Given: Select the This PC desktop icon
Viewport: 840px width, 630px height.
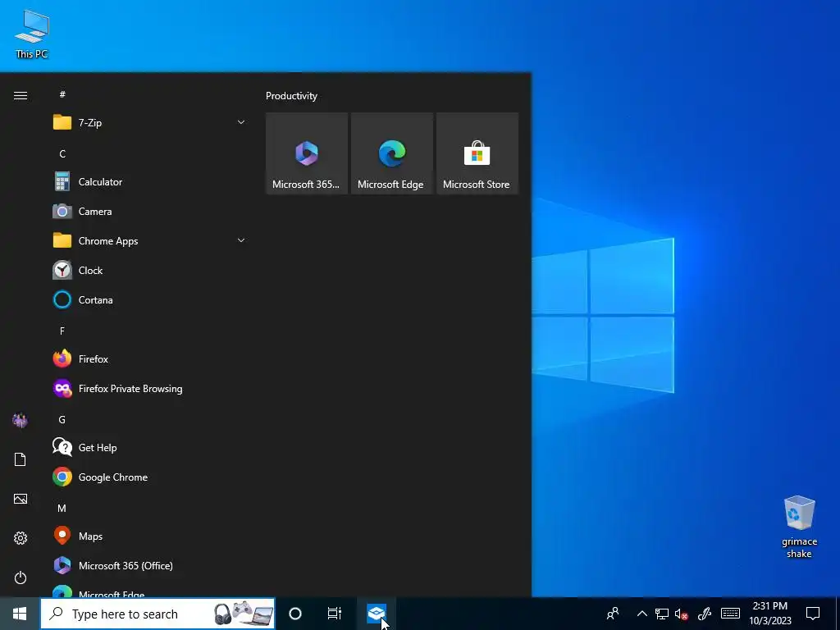Looking at the screenshot, I should coord(32,34).
